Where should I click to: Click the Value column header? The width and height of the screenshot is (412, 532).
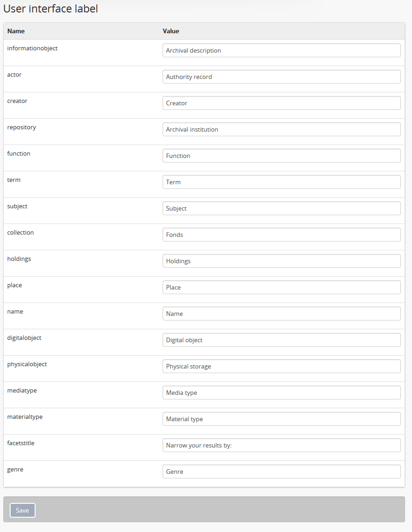click(171, 31)
